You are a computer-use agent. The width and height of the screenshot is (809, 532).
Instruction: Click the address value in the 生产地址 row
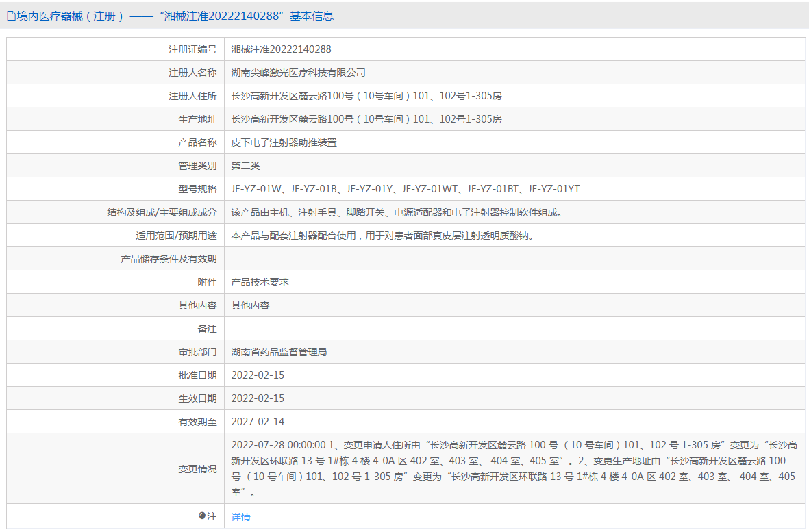point(366,119)
